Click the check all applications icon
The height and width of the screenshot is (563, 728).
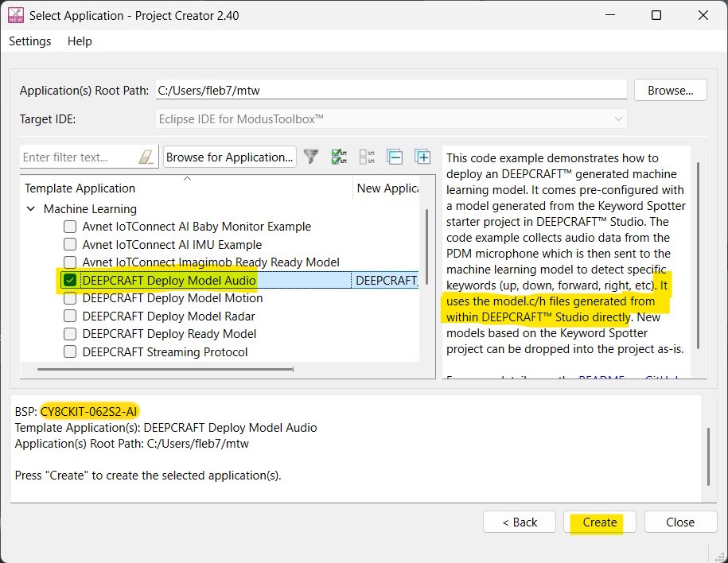pyautogui.click(x=339, y=157)
